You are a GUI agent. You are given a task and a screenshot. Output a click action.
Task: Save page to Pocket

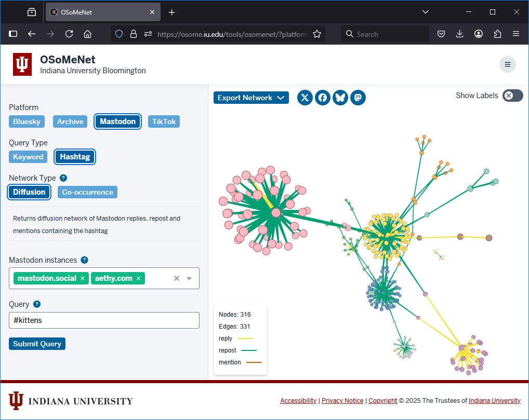click(x=441, y=34)
